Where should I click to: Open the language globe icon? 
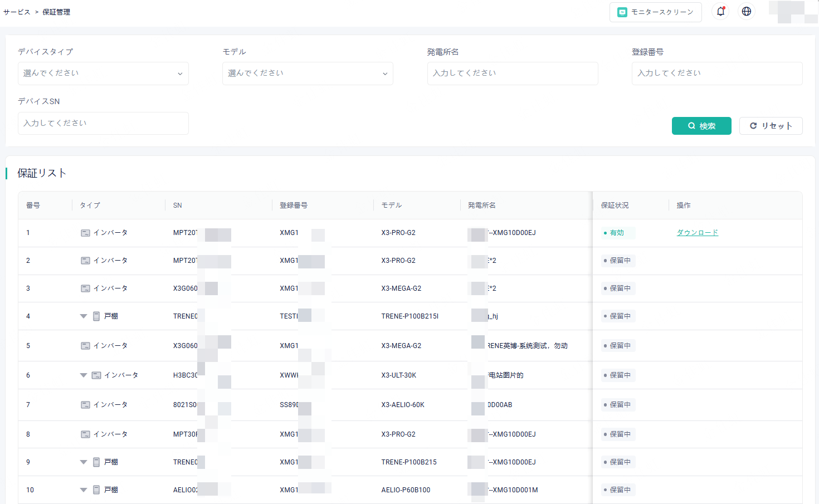[x=746, y=11]
